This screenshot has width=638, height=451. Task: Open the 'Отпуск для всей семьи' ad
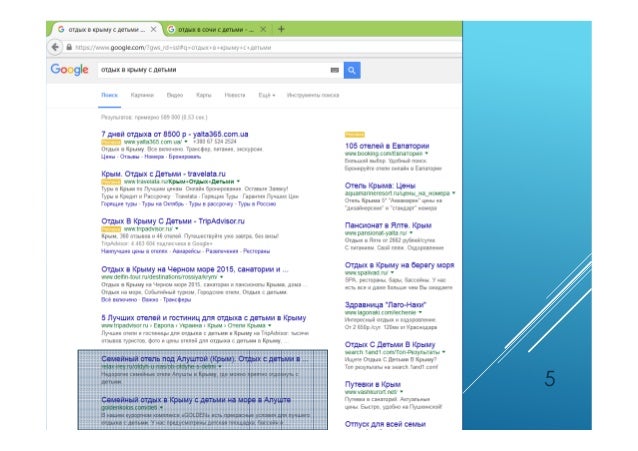tap(385, 424)
